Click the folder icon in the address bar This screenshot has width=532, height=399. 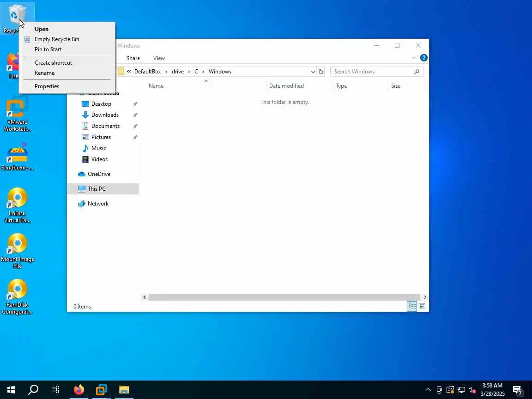[x=121, y=72]
